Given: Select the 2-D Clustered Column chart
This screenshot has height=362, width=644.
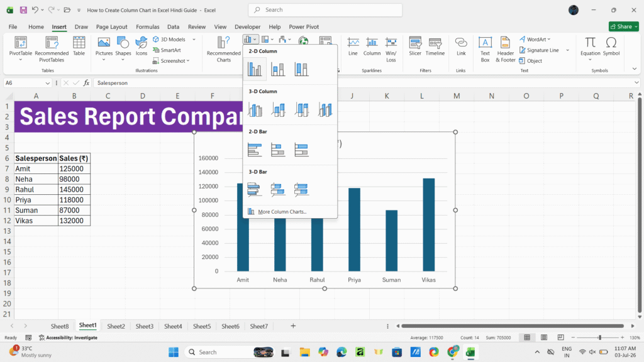Looking at the screenshot, I should [255, 69].
